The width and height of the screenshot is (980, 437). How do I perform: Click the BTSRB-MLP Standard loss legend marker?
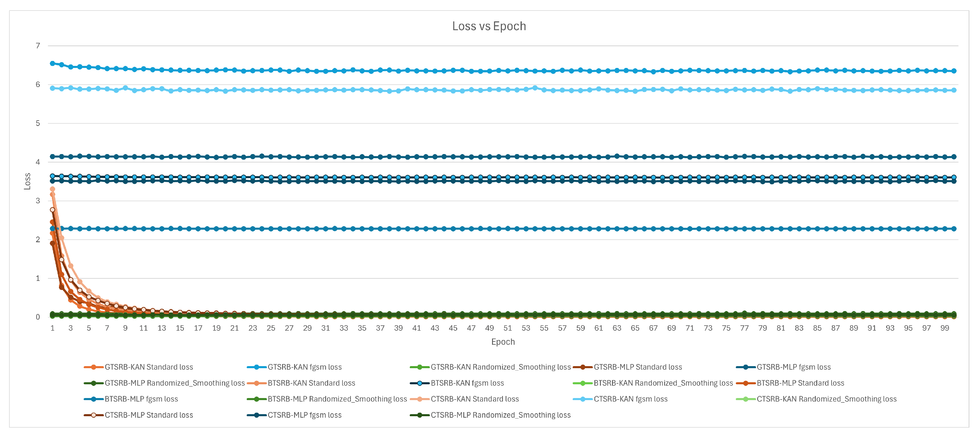click(x=746, y=383)
